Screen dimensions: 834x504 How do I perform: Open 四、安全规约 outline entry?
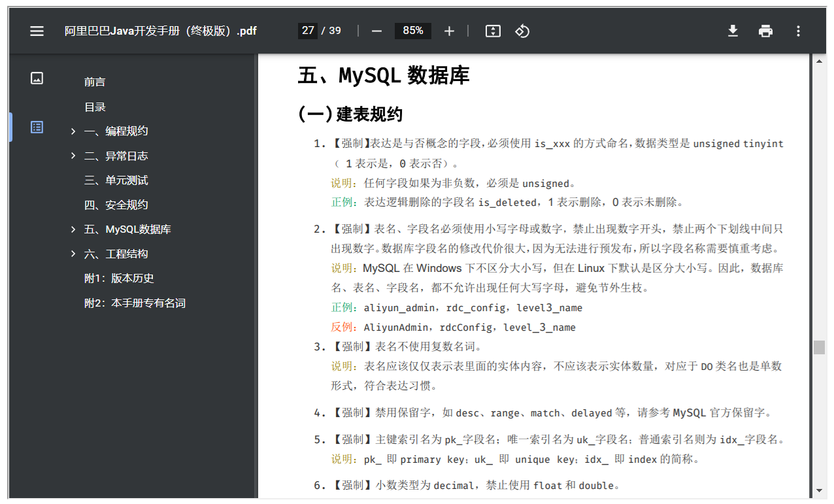click(116, 205)
